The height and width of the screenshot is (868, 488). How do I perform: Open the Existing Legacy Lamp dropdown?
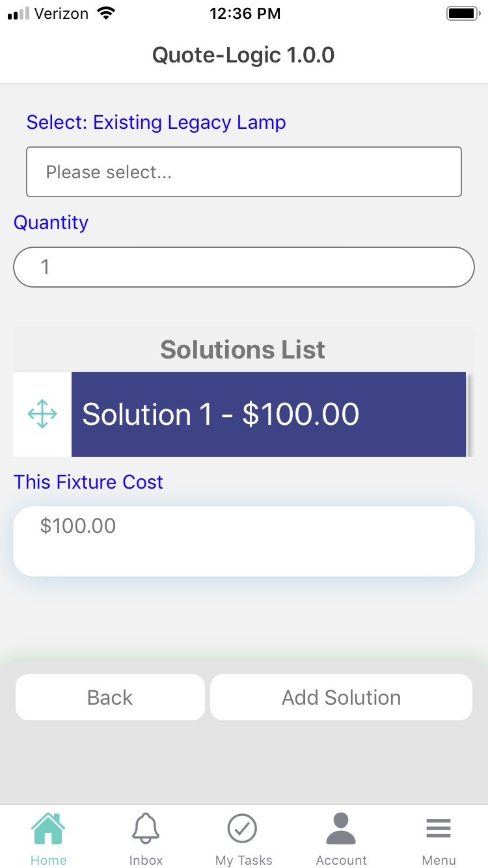click(x=244, y=172)
